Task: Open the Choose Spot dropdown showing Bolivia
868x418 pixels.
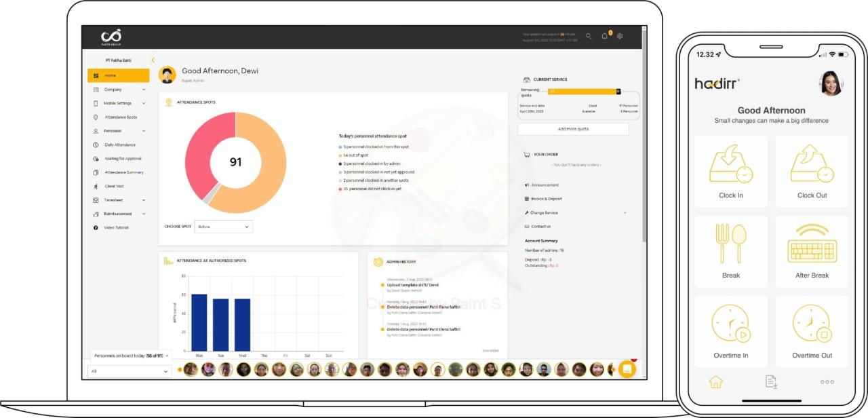Action: point(223,227)
